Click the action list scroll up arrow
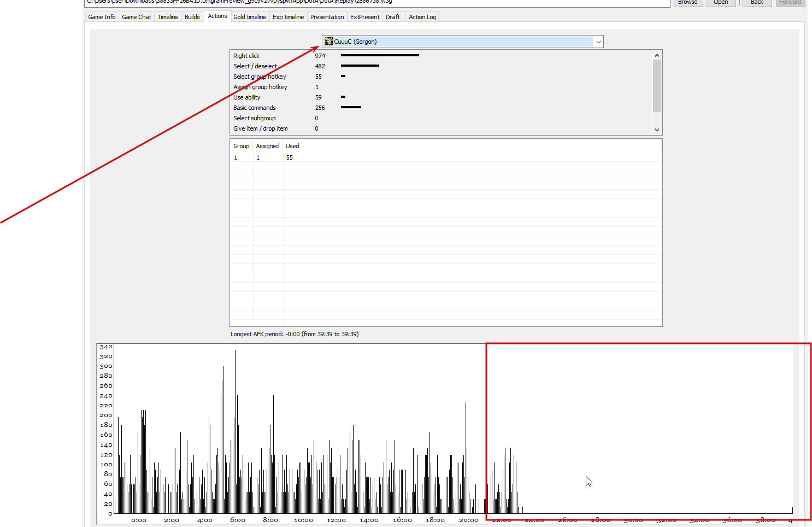Screen dimensions: 812x527 pos(657,55)
